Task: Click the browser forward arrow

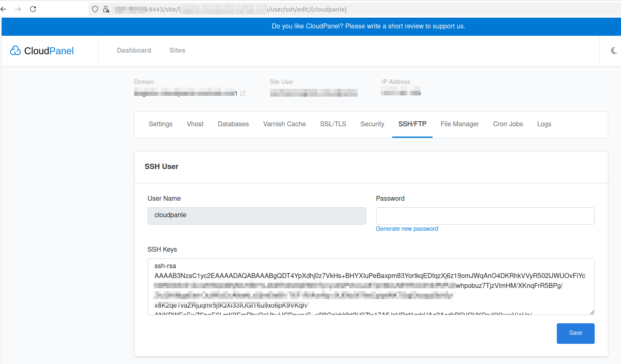Action: click(x=18, y=9)
